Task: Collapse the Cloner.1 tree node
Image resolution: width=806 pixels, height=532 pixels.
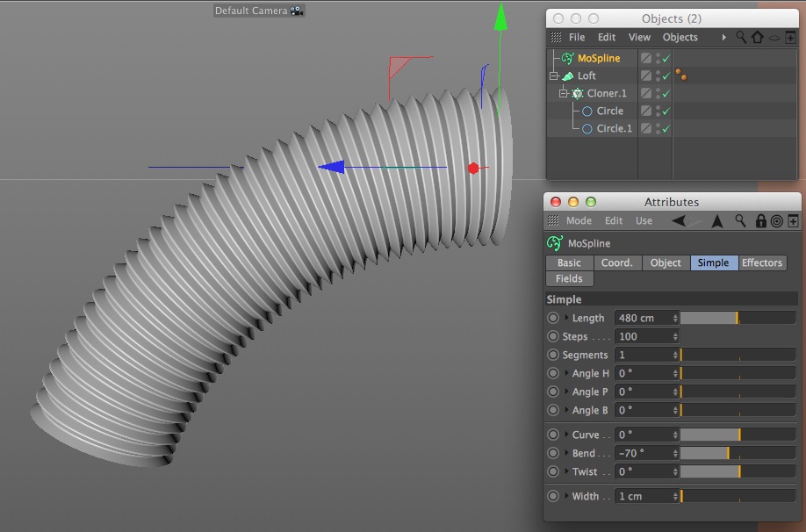Action: [x=564, y=94]
